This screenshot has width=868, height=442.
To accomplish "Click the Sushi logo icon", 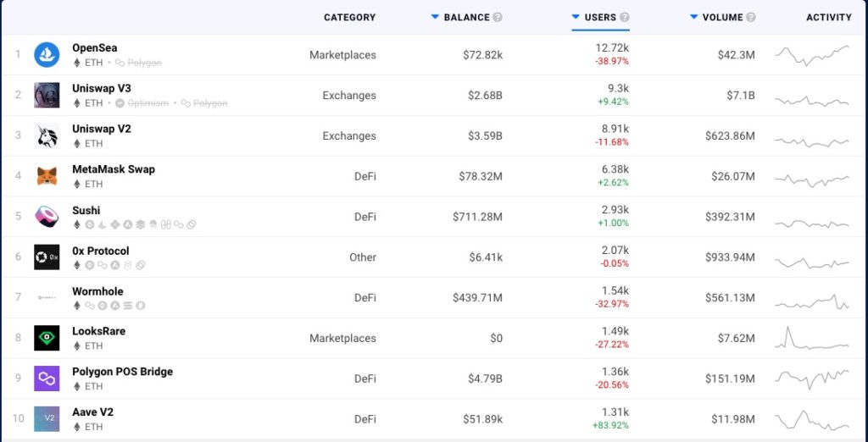I will tap(47, 216).
